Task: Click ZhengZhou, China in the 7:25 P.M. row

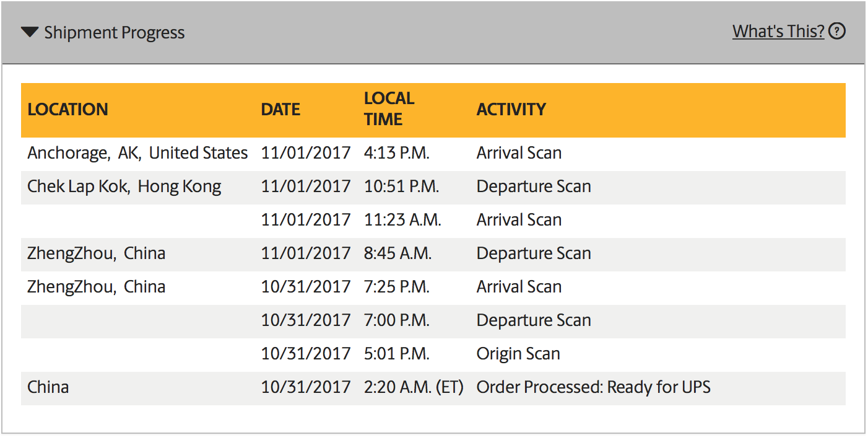Action: point(96,287)
